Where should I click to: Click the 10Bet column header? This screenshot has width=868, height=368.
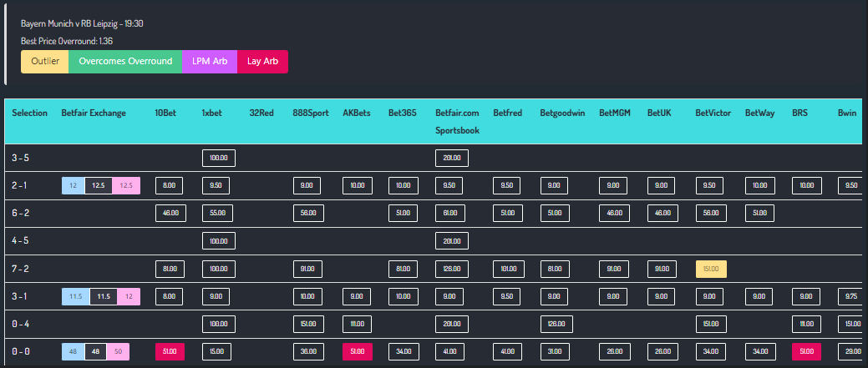coord(166,113)
